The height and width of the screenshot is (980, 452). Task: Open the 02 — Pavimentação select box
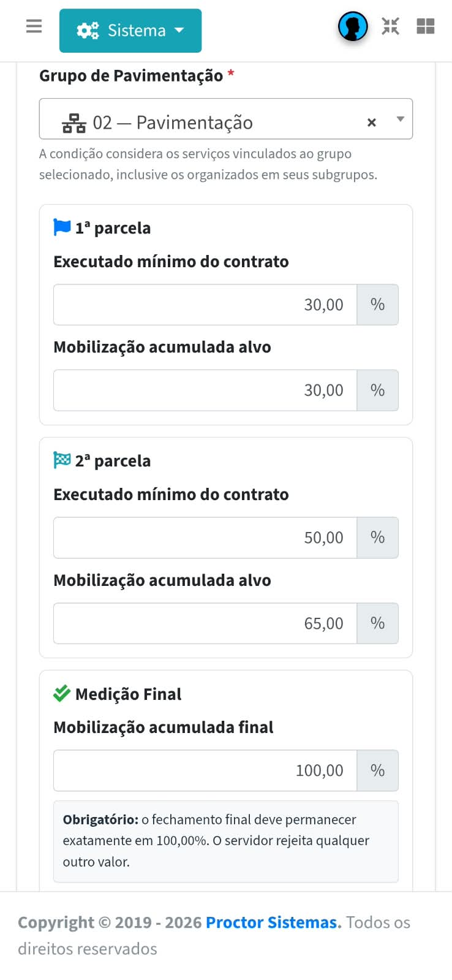226,119
